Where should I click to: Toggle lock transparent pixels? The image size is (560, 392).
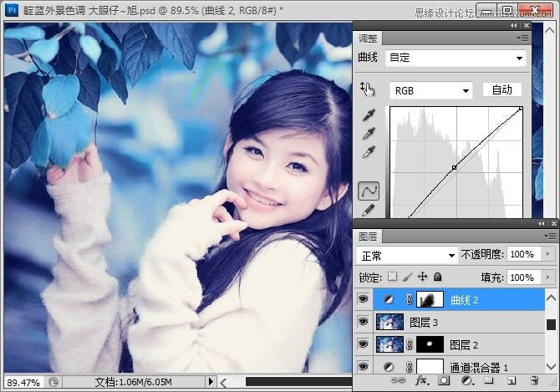(x=394, y=277)
